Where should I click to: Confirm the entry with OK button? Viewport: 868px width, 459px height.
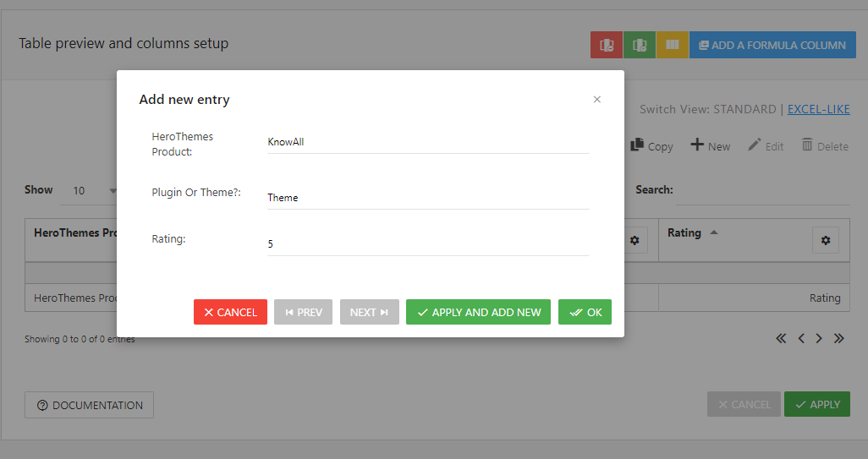(x=585, y=312)
